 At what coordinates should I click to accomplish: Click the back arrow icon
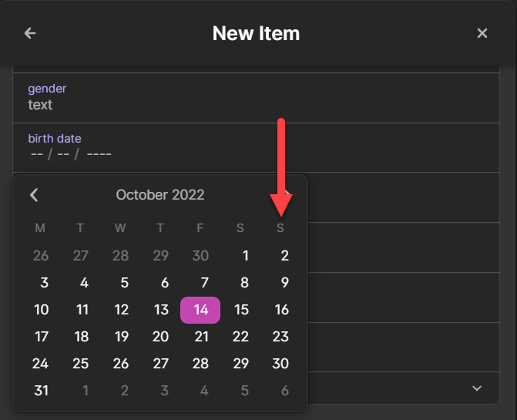click(x=30, y=33)
